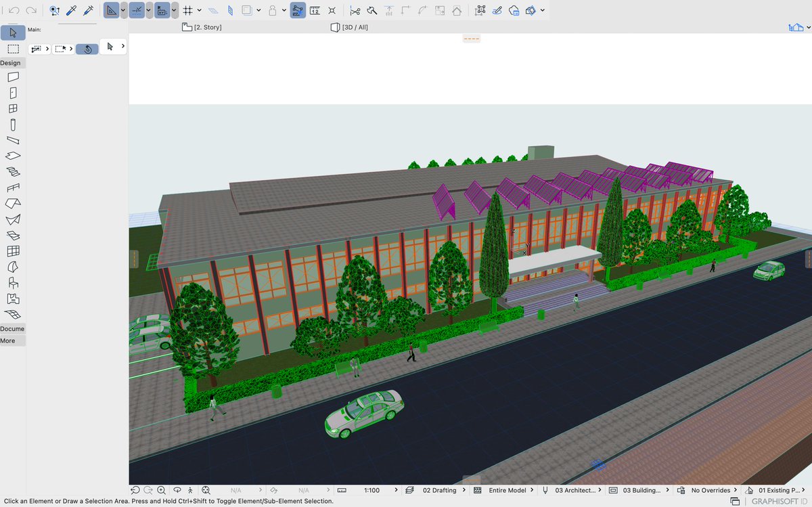Viewport: 812px width, 507px height.
Task: Expand the Docume toolbox section
Action: point(13,329)
